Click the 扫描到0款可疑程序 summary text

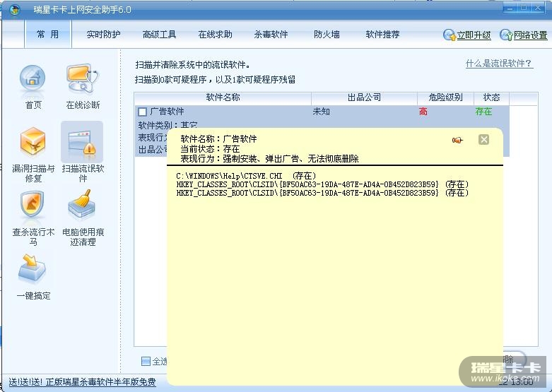tap(215, 80)
